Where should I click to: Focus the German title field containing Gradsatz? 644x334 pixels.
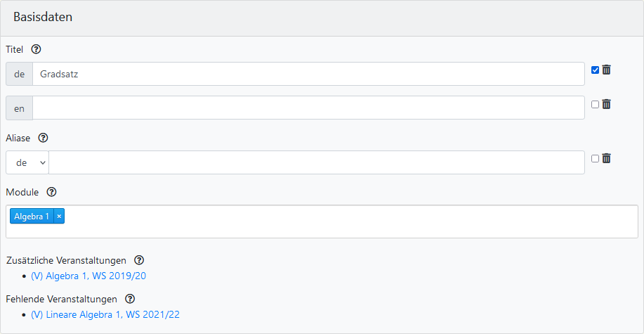(x=308, y=74)
